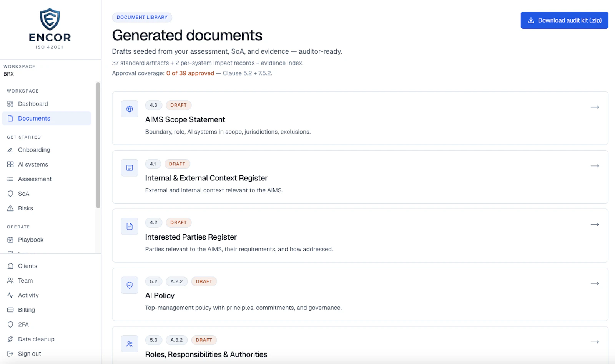Open Interested Parties Register via its arrow
This screenshot has width=615, height=364.
595,224
